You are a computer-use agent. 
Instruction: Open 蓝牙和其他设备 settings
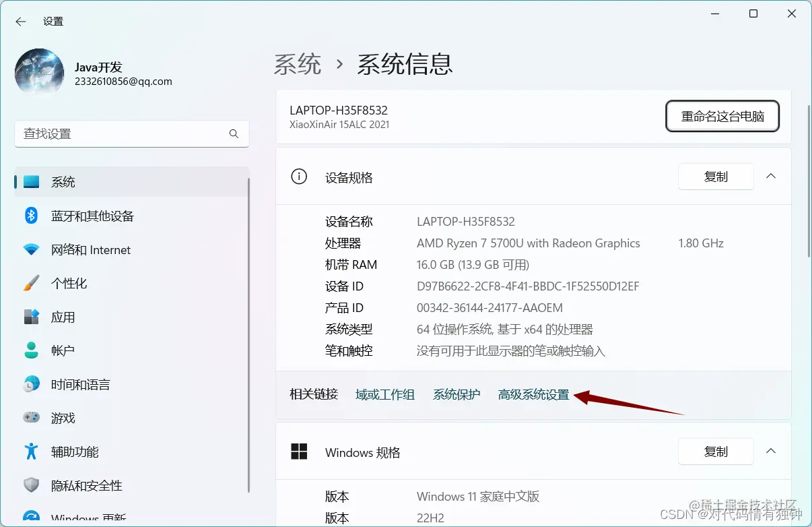pyautogui.click(x=131, y=216)
